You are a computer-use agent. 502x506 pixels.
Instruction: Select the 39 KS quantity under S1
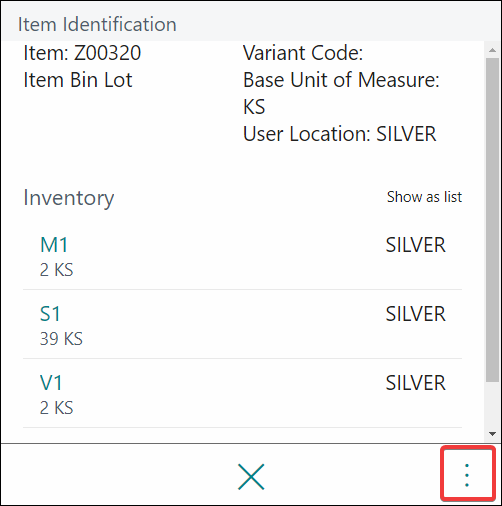[x=61, y=339]
